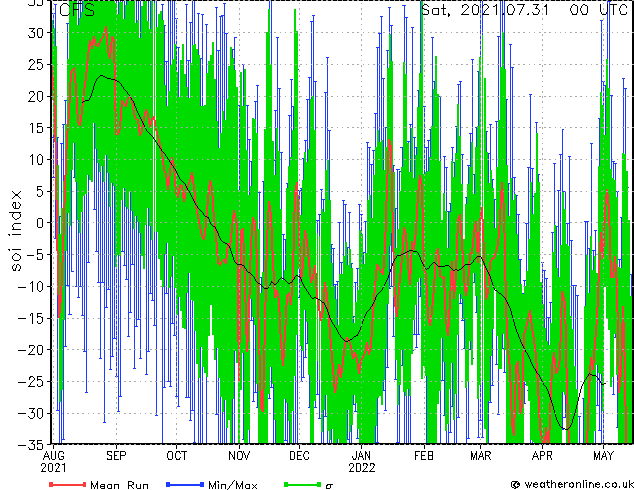Click the CFS model label
The image size is (634, 490).
[77, 10]
